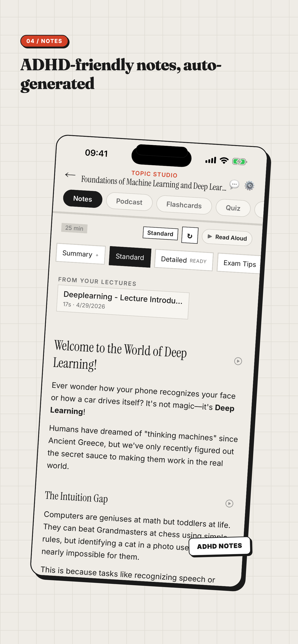Tap the Wi-Fi status icon
This screenshot has height=644, width=298.
pos(224,161)
